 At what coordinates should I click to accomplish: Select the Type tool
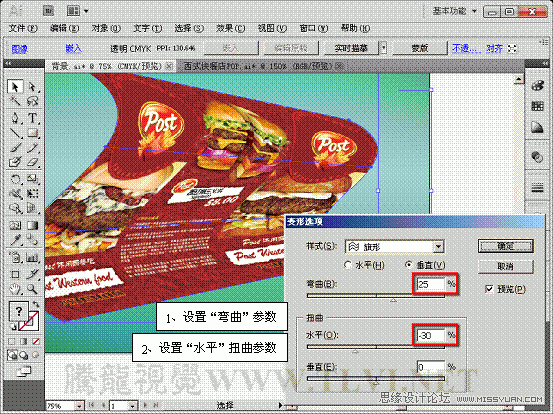(x=32, y=117)
